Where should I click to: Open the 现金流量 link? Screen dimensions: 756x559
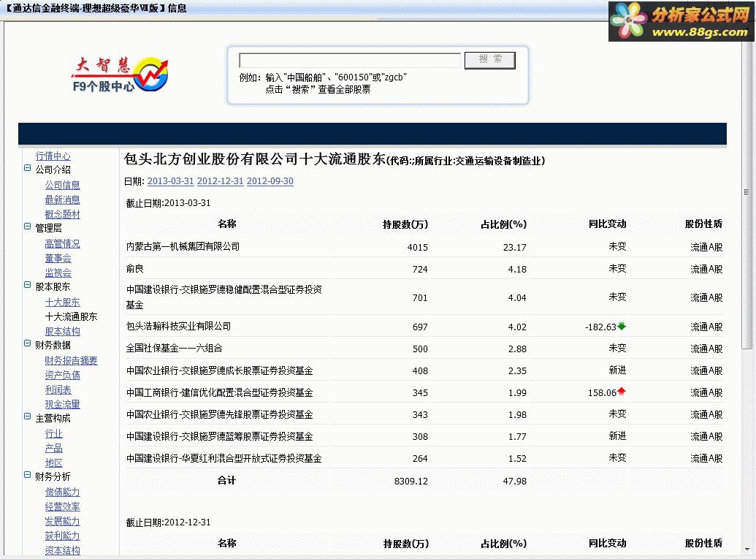(62, 404)
